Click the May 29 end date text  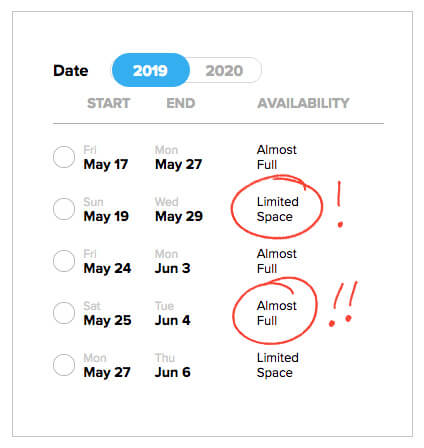click(x=179, y=217)
